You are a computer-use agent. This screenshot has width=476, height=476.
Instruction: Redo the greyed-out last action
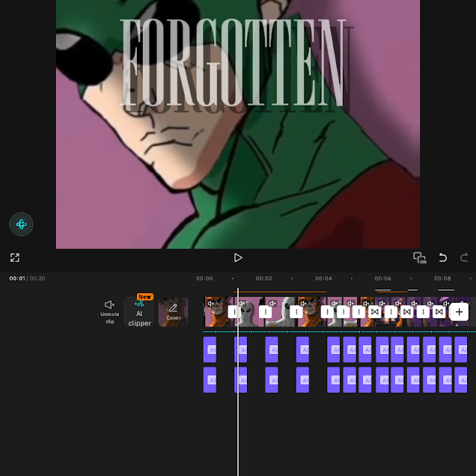[x=464, y=258]
